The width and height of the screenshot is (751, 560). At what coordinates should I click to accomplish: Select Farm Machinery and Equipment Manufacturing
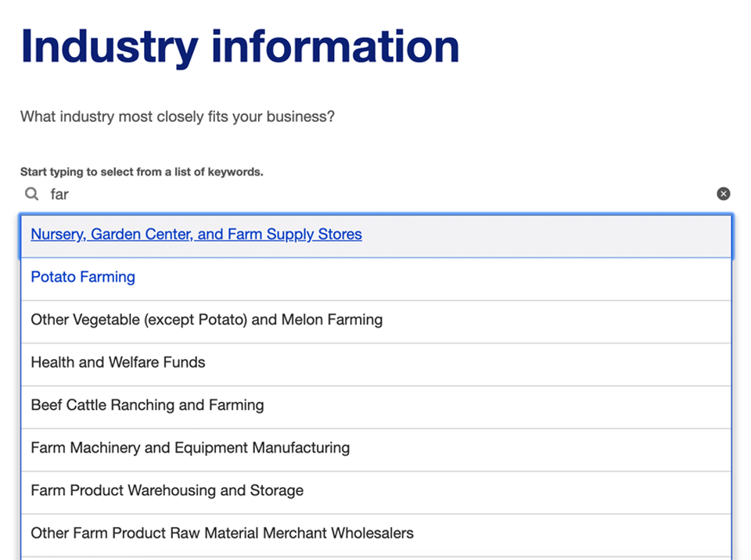pos(190,448)
